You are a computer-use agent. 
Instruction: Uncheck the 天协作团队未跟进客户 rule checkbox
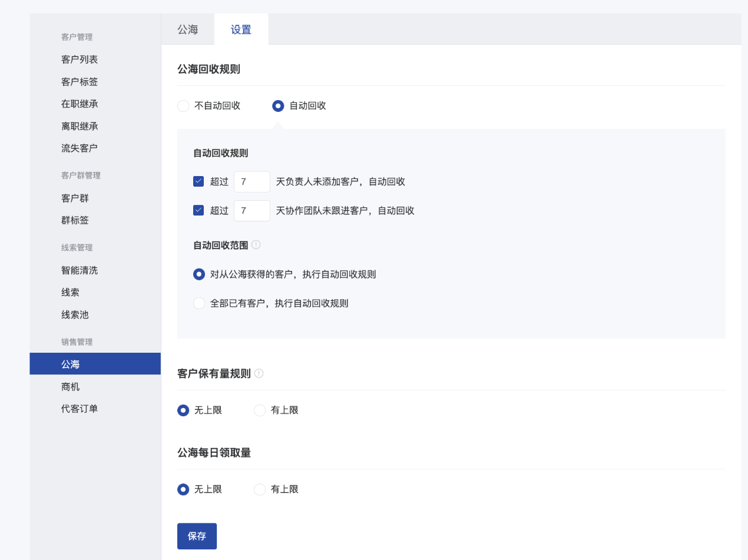pyautogui.click(x=198, y=210)
